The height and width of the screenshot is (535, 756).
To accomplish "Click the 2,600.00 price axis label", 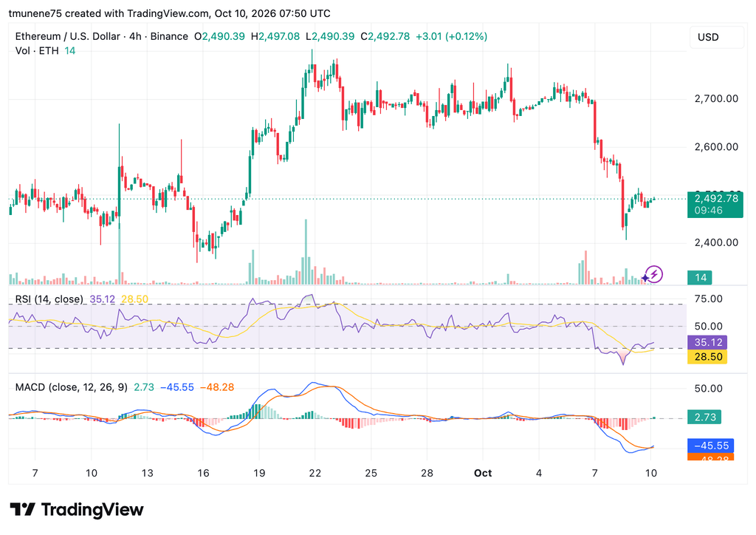I will (x=716, y=147).
